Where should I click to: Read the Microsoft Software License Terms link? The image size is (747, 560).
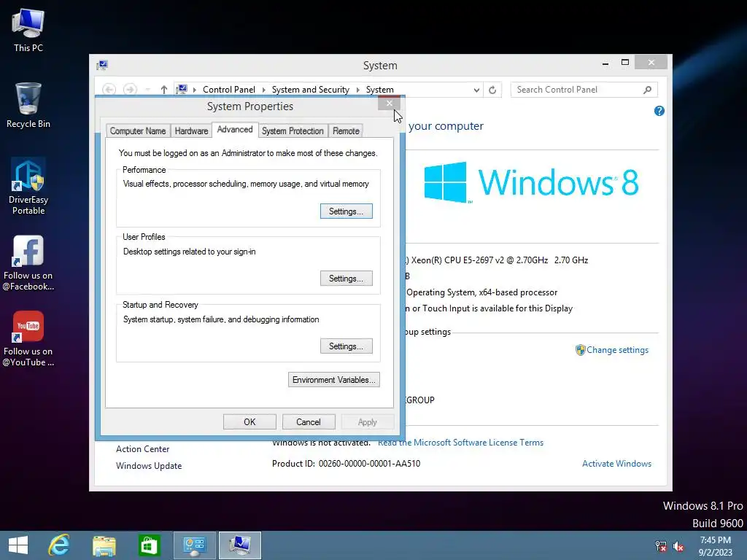tap(461, 443)
